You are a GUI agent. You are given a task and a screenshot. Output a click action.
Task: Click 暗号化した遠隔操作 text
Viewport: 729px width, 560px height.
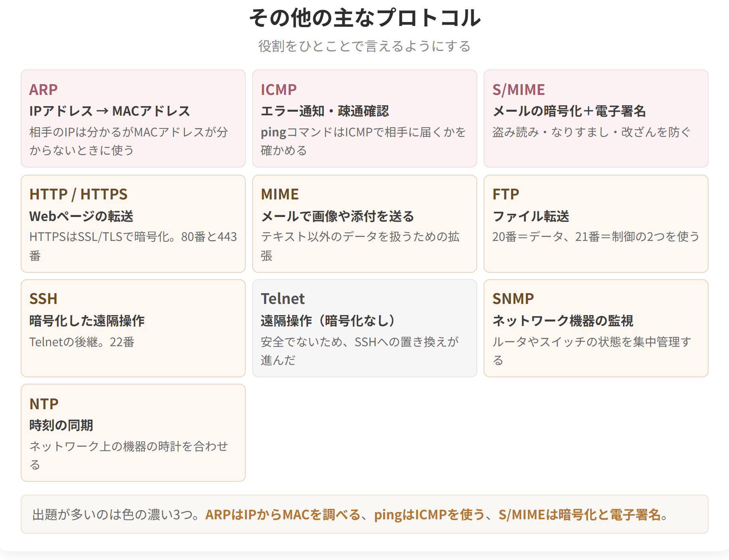87,321
